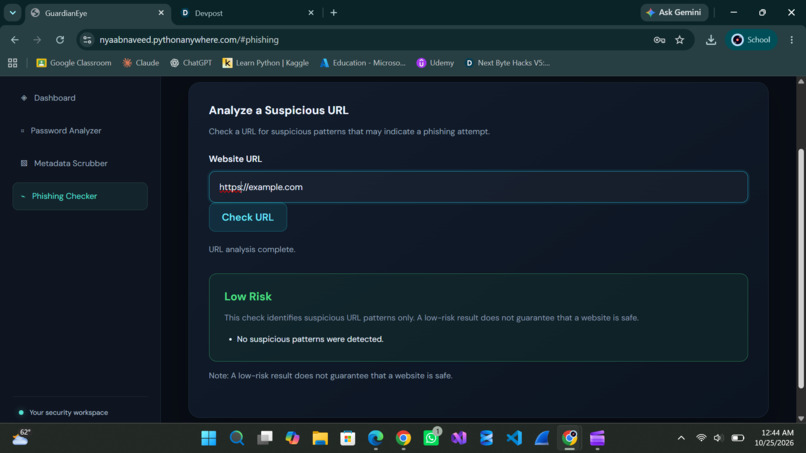Image resolution: width=806 pixels, height=453 pixels.
Task: Open Visual Studio purple icon on taskbar
Action: point(459,438)
